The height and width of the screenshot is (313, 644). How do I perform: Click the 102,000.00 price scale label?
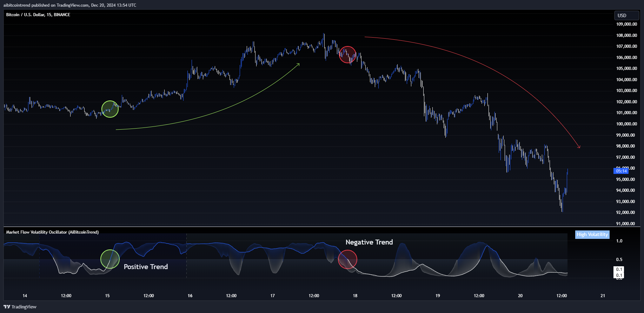pyautogui.click(x=626, y=102)
